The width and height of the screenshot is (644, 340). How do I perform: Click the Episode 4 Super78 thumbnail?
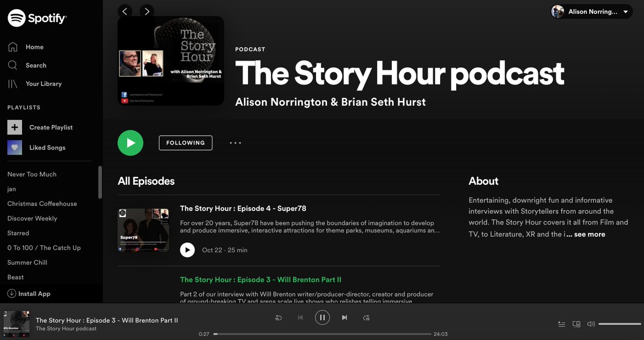coord(143,229)
